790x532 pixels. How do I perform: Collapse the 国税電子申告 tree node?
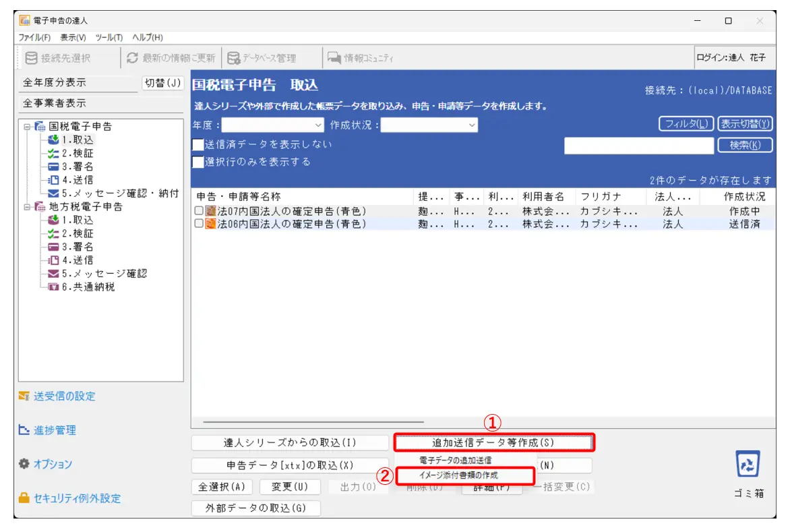(x=27, y=126)
